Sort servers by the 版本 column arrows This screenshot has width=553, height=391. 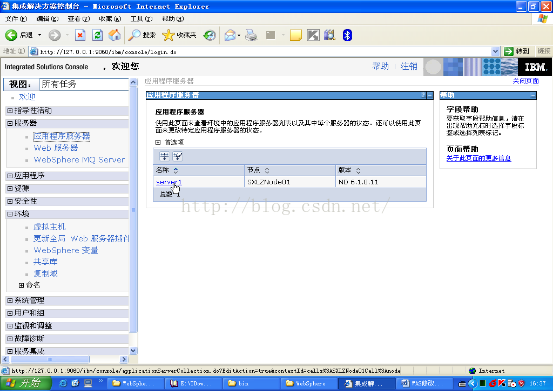358,171
